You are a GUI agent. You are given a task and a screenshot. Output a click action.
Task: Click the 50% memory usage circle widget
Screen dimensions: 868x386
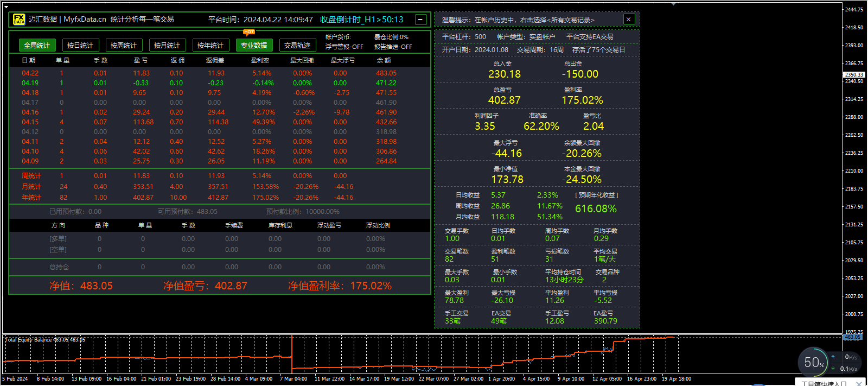point(813,362)
